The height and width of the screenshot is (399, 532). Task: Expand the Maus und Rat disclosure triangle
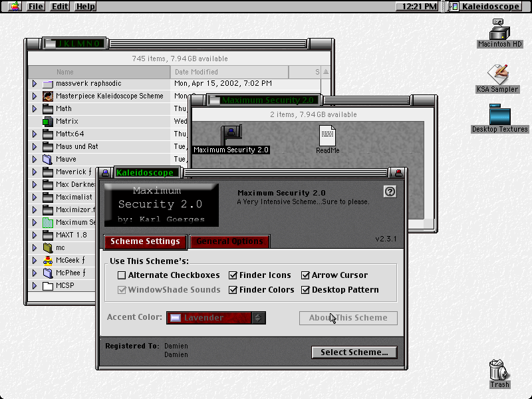35,147
